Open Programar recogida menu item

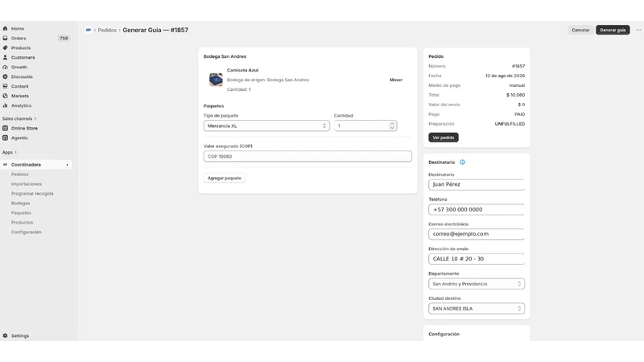click(32, 194)
